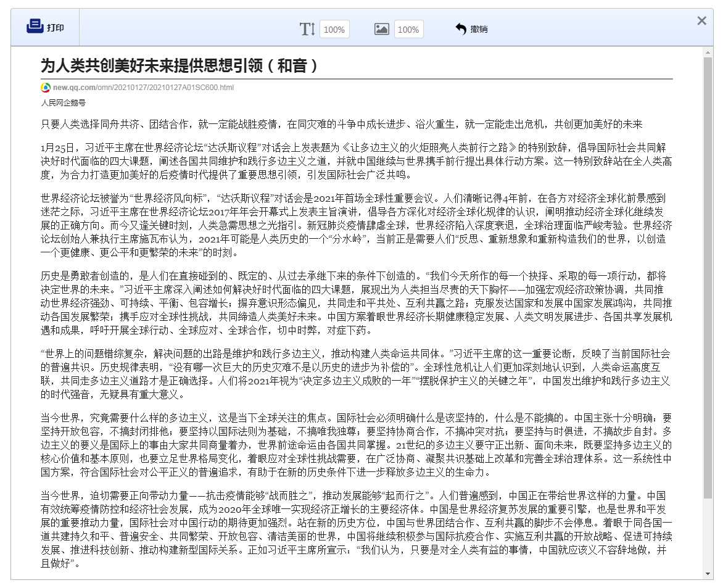Click the 打印 print label
Image resolution: width=723 pixels, height=588 pixels.
point(56,28)
